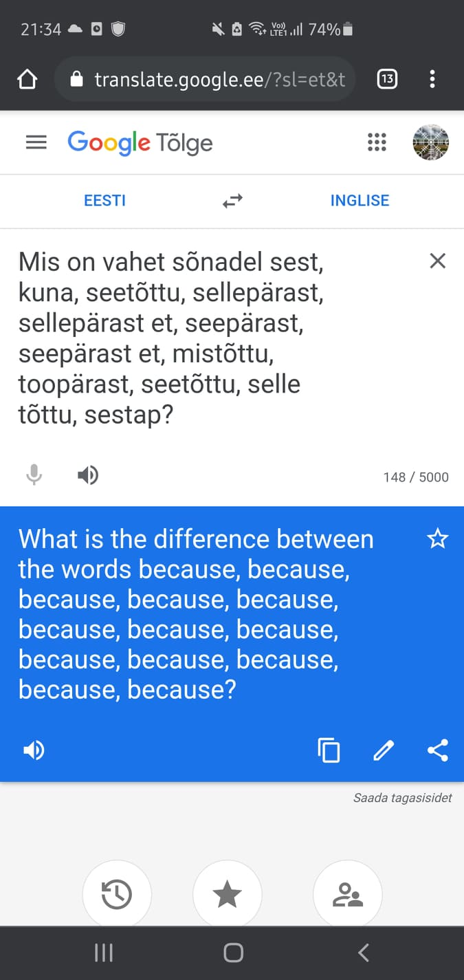464x980 pixels.
Task: Listen to the Estonian source text
Action: pos(87,475)
